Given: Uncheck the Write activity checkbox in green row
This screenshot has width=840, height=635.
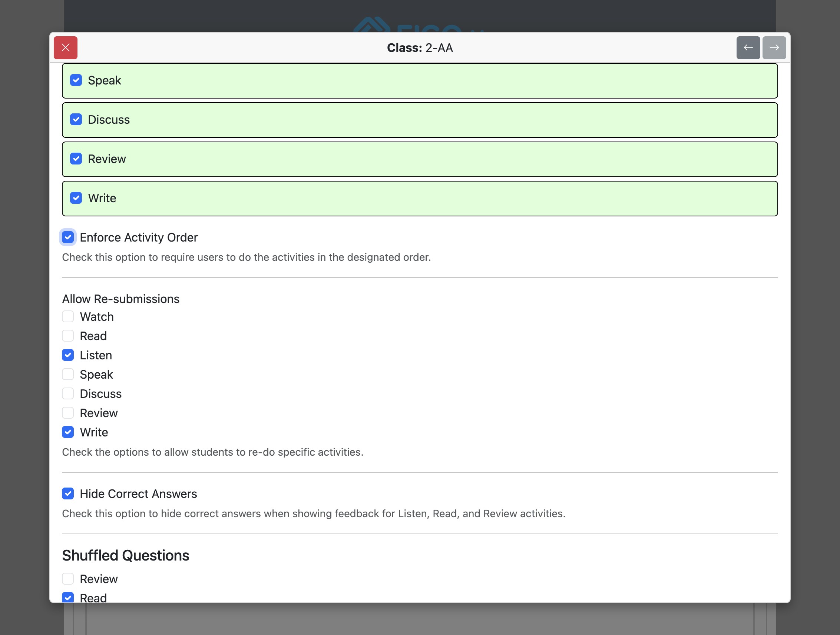Looking at the screenshot, I should pos(76,198).
